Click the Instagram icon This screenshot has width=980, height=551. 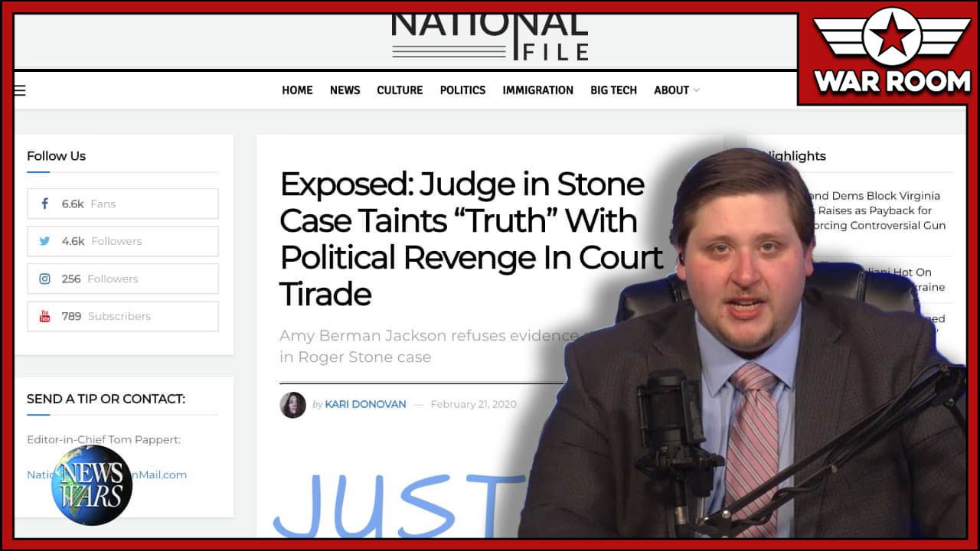click(x=45, y=279)
